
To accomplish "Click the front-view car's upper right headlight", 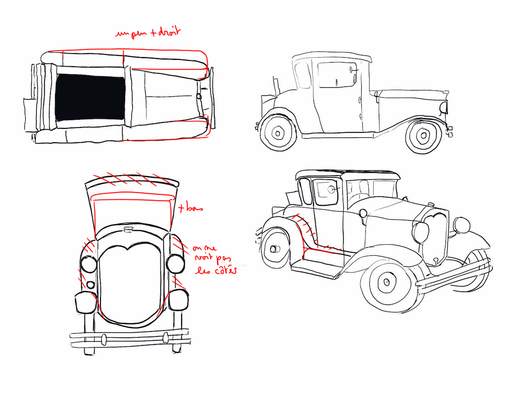I will point(175,263).
